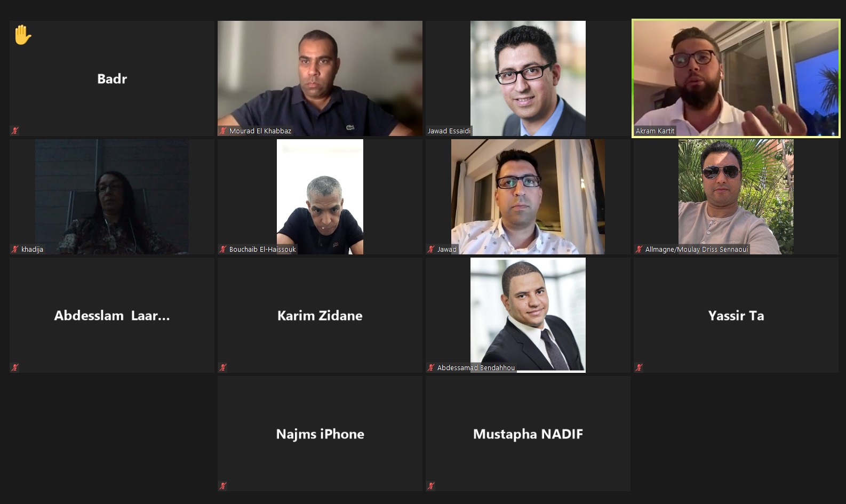The width and height of the screenshot is (846, 504).
Task: Click Abdesslam Laar... muted mic icon
Action: 15,367
